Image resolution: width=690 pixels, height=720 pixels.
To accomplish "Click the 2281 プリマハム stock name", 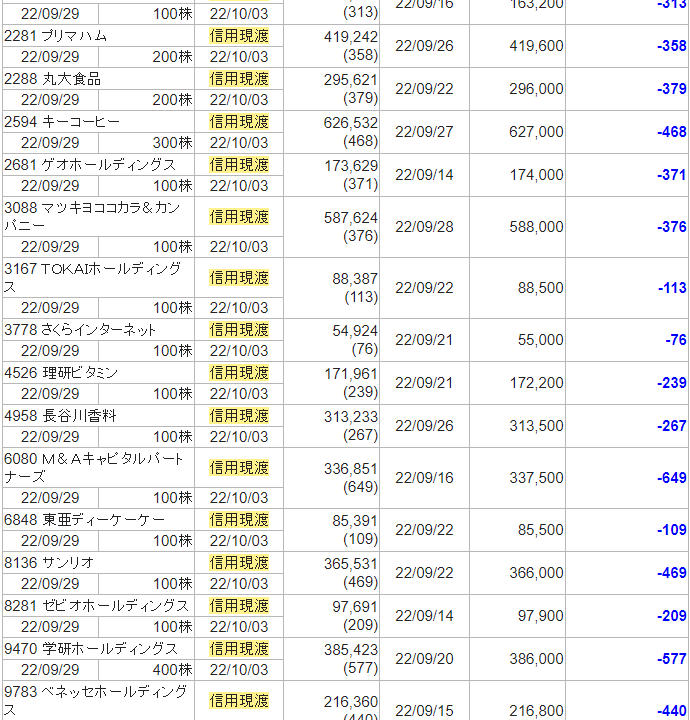I will (56, 36).
